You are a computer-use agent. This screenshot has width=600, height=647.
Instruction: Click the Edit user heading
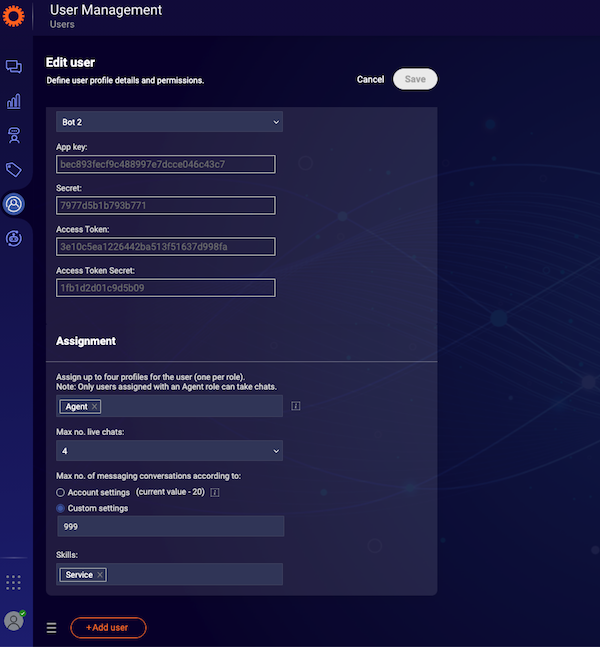[70, 62]
